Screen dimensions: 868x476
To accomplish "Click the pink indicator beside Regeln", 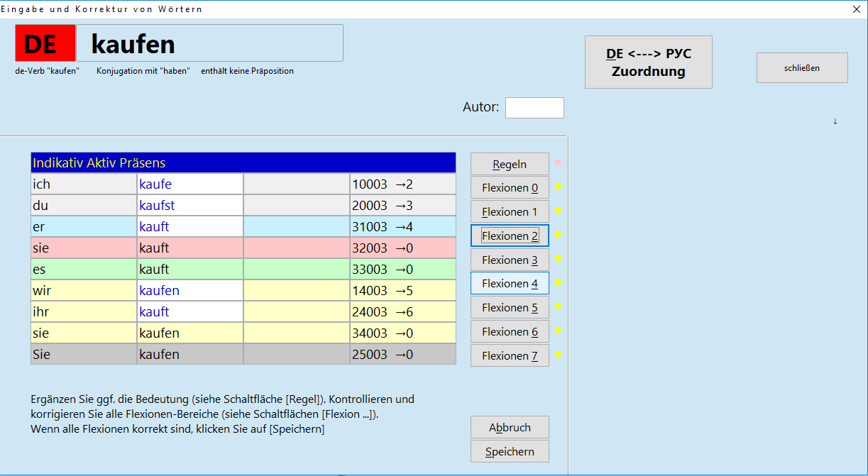I will [x=558, y=163].
